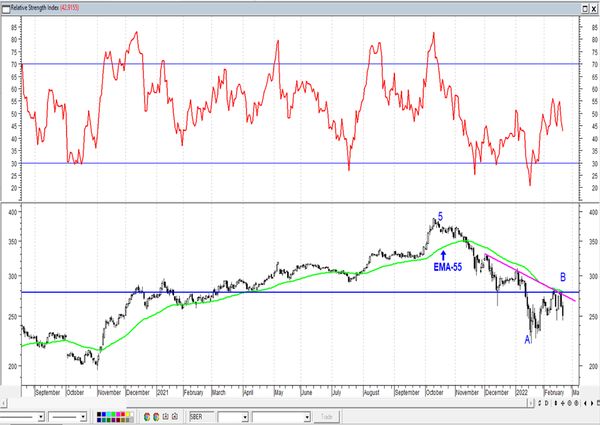The height and width of the screenshot is (425, 600).
Task: Click the first round colored icon in bottom toolbar
Action: tap(146, 416)
